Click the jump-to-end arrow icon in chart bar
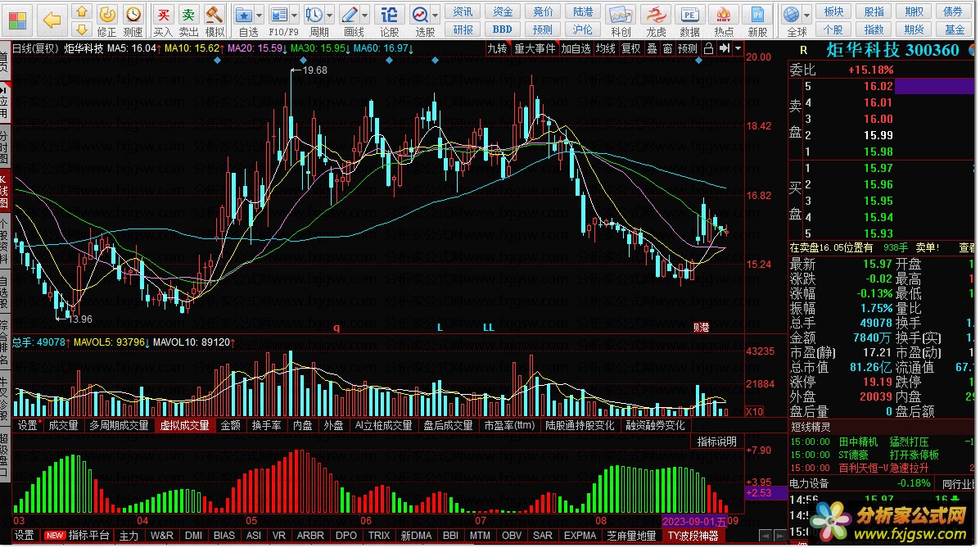980x548 pixels. pyautogui.click(x=724, y=48)
